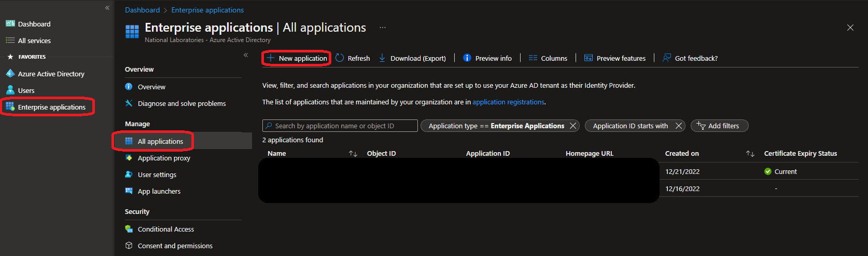Open Preview features
This screenshot has height=256, width=868.
(x=615, y=58)
